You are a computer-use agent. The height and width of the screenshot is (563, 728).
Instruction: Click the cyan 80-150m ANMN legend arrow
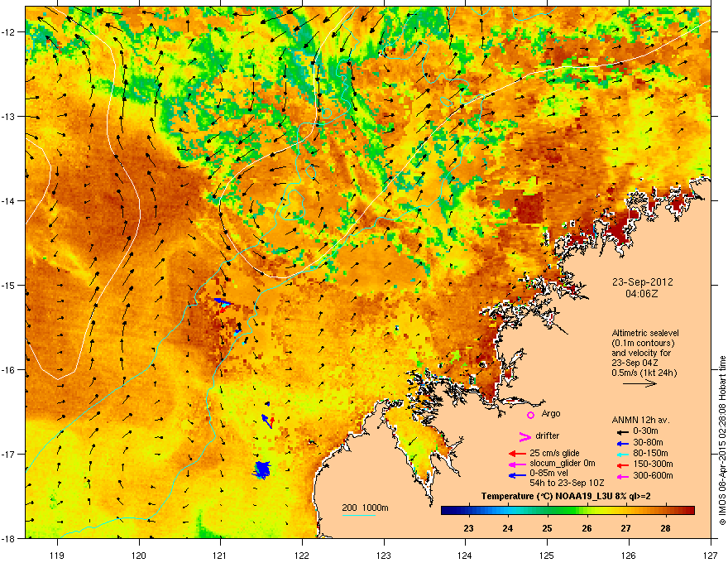[621, 455]
